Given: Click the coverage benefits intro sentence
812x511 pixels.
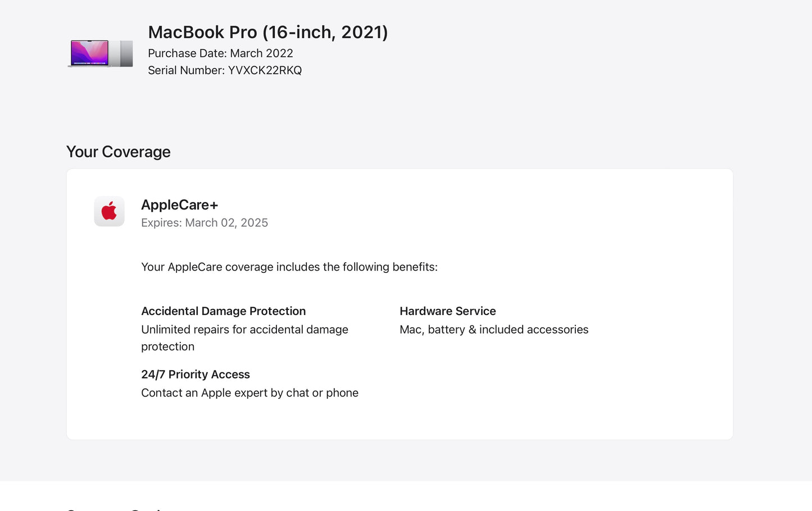Looking at the screenshot, I should 289,267.
